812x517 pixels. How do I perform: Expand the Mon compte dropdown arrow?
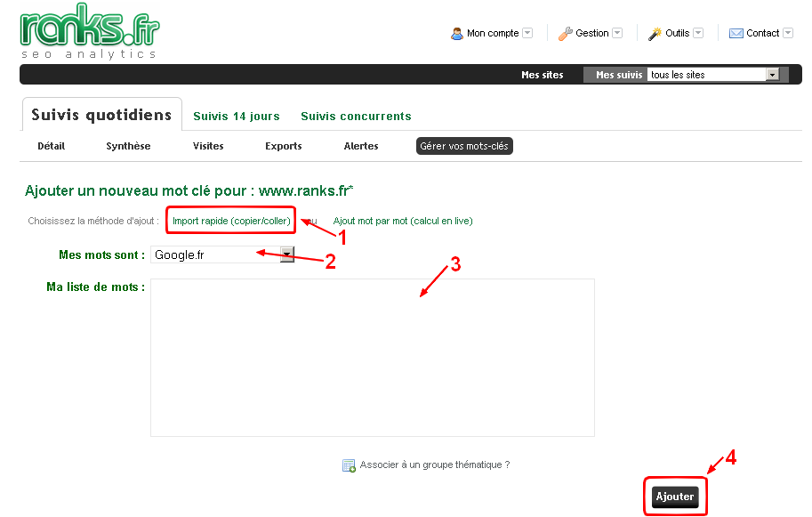(527, 33)
